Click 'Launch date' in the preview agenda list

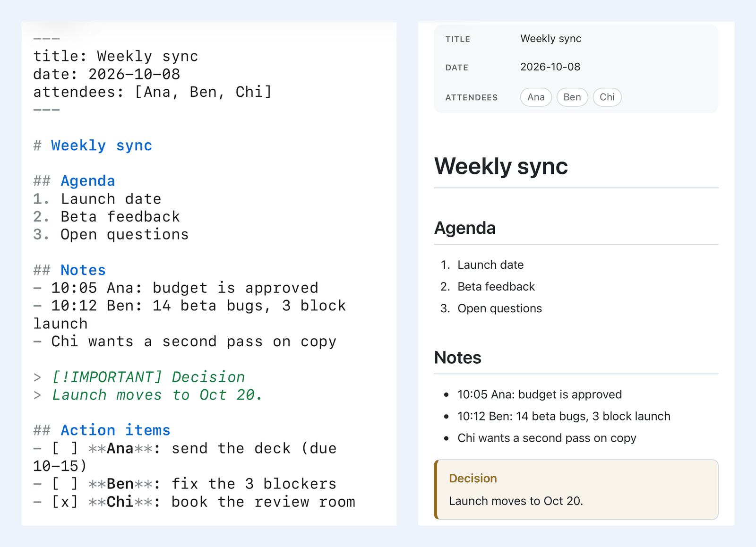[490, 265]
